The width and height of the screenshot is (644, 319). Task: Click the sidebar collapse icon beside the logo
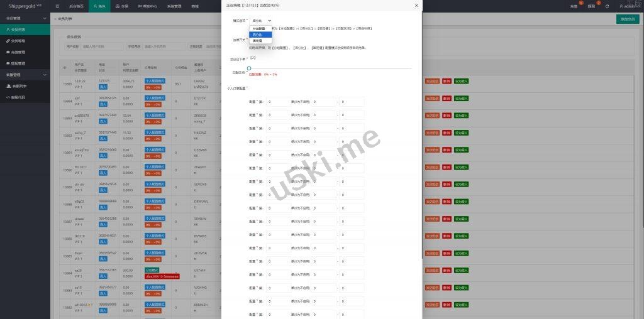click(57, 6)
